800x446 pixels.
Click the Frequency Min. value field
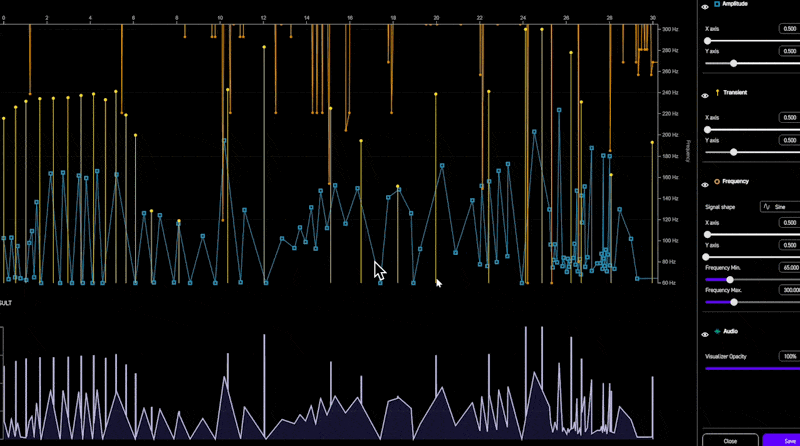[789, 268]
